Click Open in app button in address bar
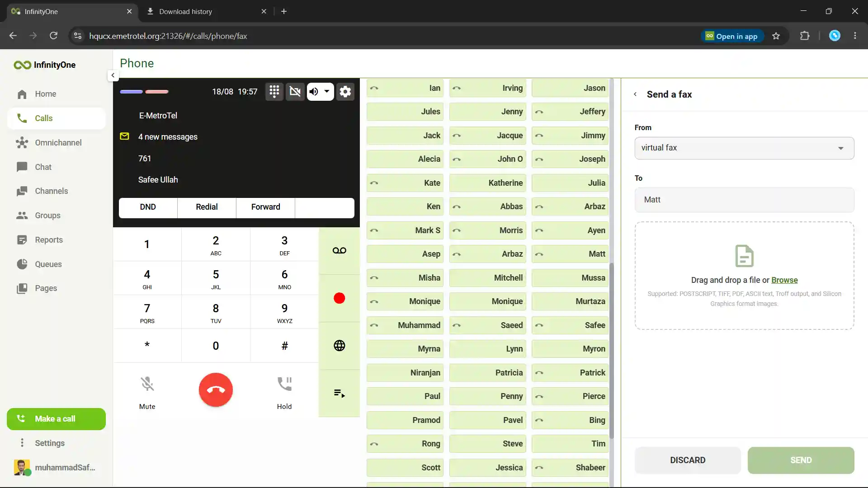This screenshot has width=868, height=488. tap(731, 36)
